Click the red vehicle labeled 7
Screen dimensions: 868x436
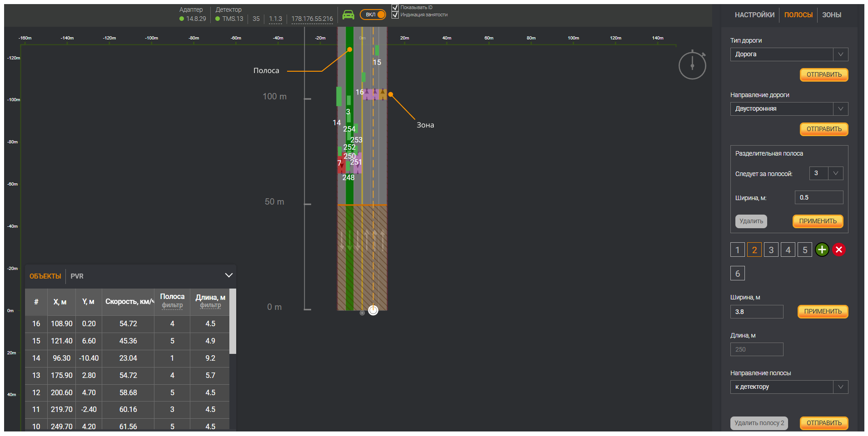pos(341,164)
